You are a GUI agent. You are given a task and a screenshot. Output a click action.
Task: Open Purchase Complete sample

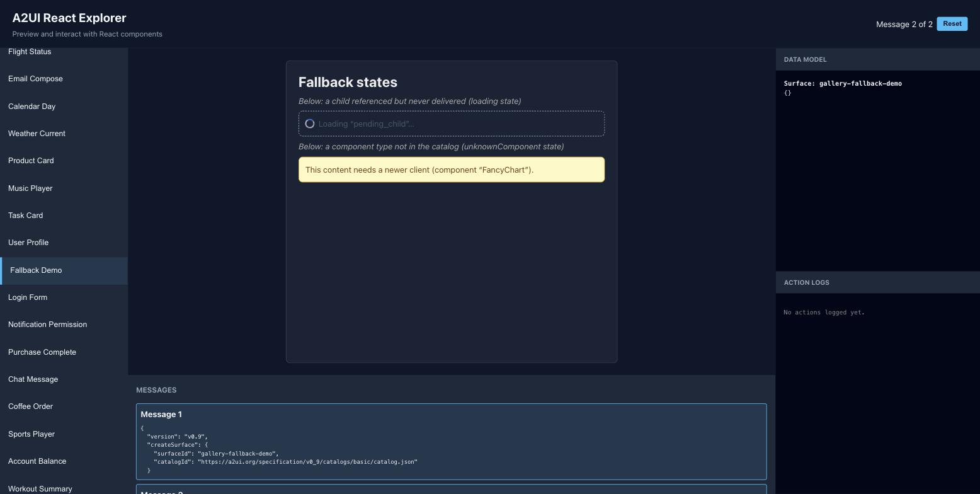[x=64, y=352]
